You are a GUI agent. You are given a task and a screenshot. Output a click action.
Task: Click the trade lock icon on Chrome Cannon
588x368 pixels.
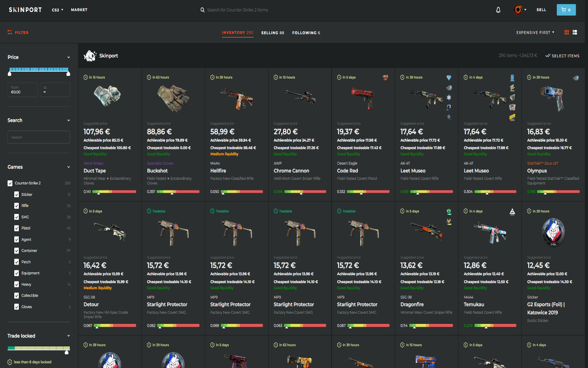276,77
